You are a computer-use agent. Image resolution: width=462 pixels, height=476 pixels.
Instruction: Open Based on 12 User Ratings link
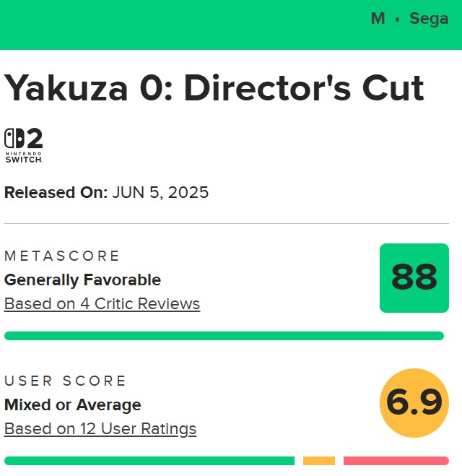coord(100,429)
